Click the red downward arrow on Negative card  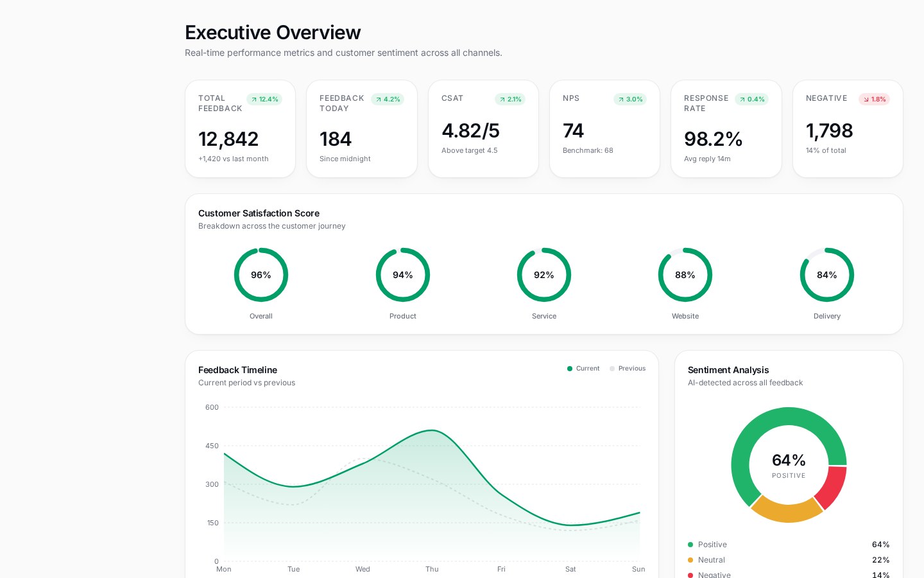pyautogui.click(x=866, y=100)
